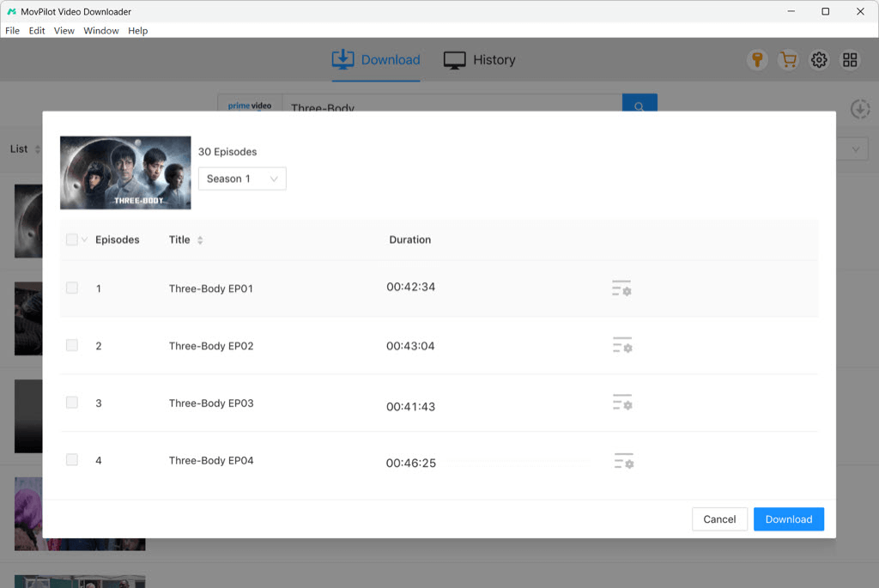The width and height of the screenshot is (879, 588).
Task: Open the circular download queue icon
Action: (x=860, y=109)
